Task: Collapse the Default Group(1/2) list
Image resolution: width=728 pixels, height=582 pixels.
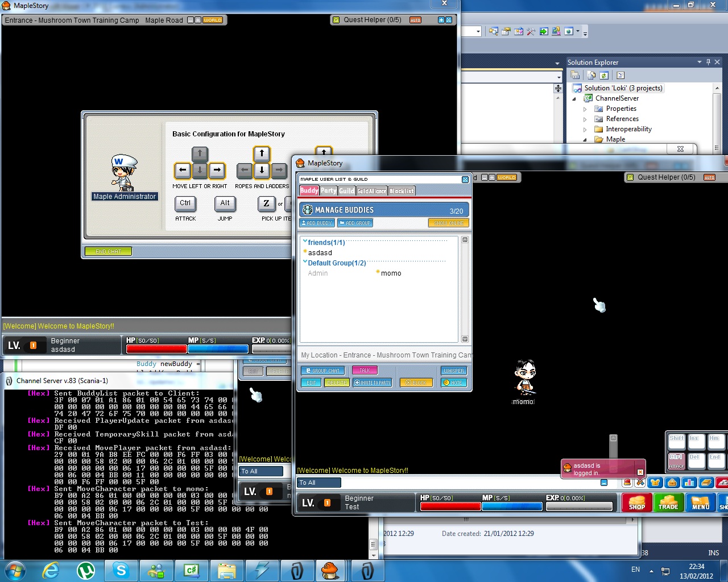Action: click(x=305, y=262)
